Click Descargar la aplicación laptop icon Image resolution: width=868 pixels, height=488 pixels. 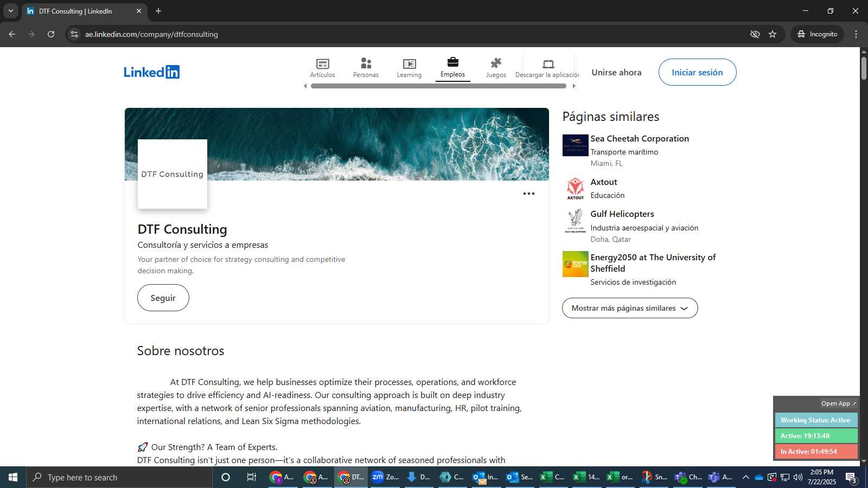coord(547,68)
